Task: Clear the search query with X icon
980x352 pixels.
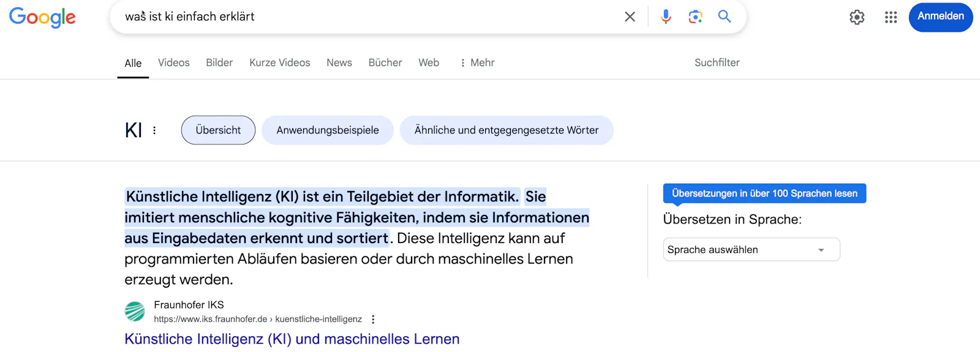Action: pos(630,17)
